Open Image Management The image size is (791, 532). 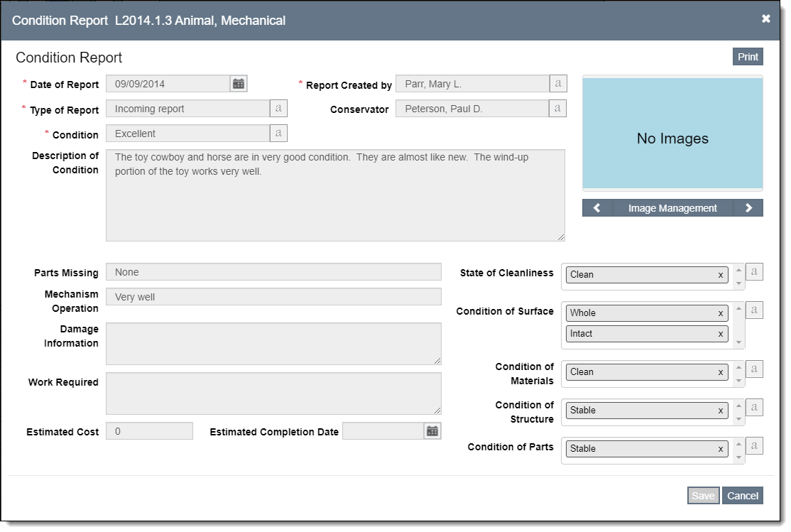672,208
